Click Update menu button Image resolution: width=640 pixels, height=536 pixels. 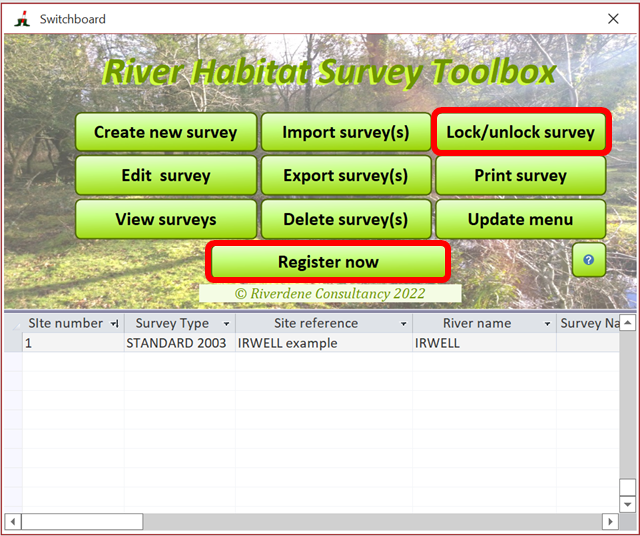point(520,219)
